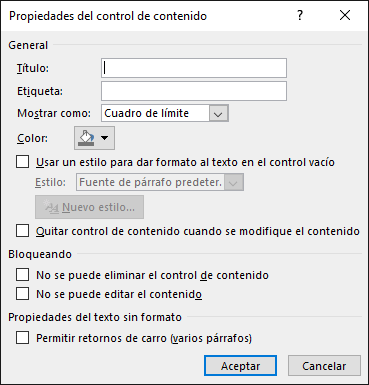Viewport: 369px width, 385px height.
Task: Tick No se puede eliminar el control
Action: point(22,275)
